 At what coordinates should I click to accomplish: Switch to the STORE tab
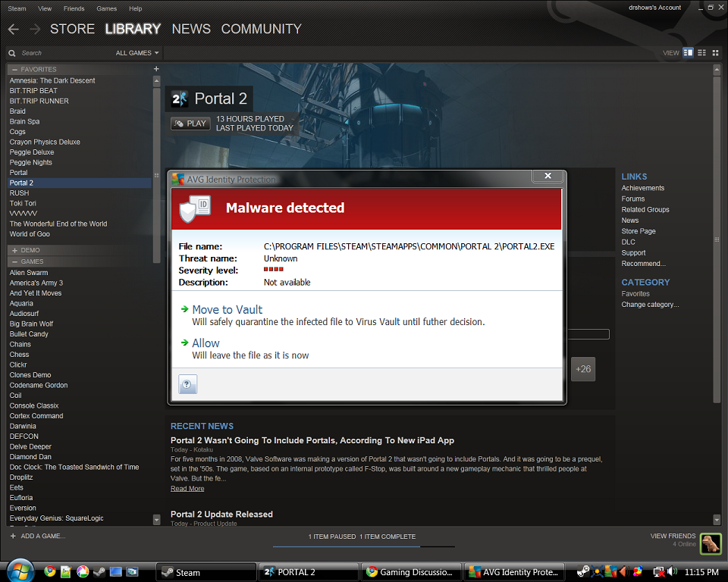[72, 29]
